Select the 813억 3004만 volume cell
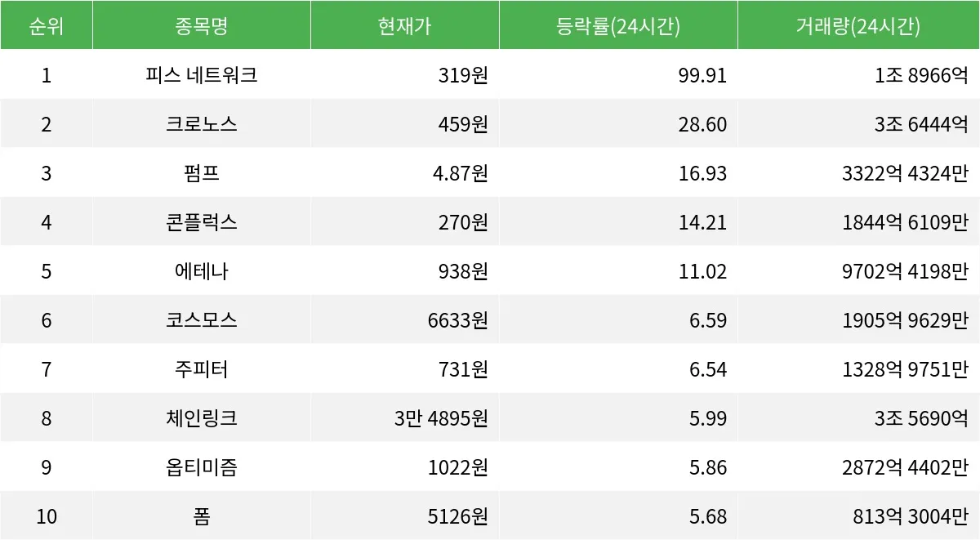Viewport: 980px width, 540px height. pos(909,517)
